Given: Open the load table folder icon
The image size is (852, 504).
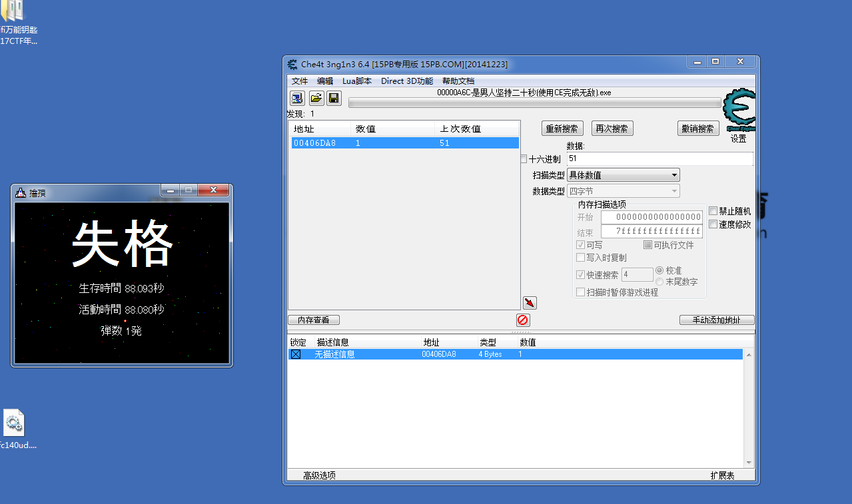Looking at the screenshot, I should point(316,99).
